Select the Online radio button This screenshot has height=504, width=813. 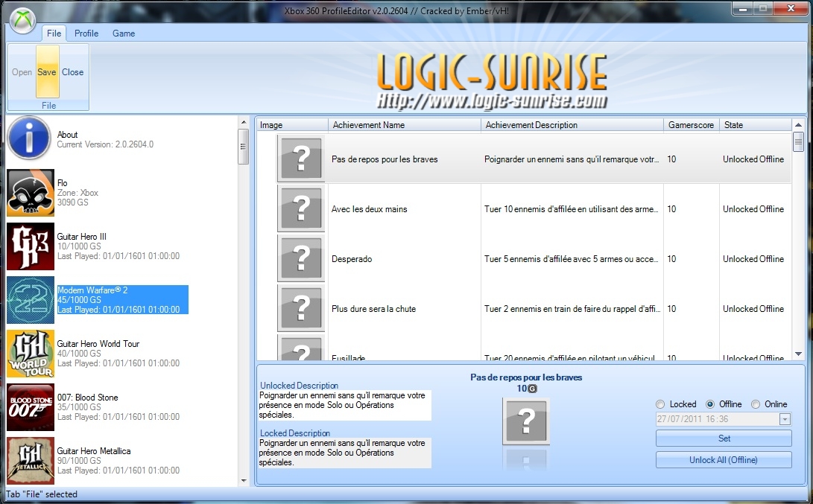point(756,404)
